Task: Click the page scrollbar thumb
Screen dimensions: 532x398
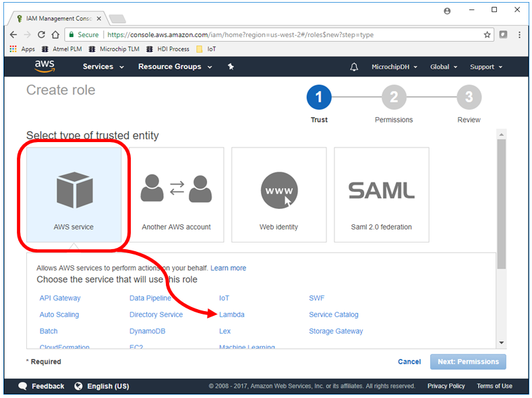Action: click(x=502, y=204)
